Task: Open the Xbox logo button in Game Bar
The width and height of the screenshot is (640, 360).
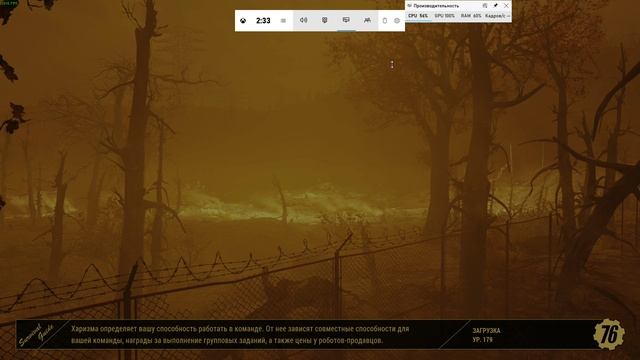Action: pyautogui.click(x=243, y=20)
